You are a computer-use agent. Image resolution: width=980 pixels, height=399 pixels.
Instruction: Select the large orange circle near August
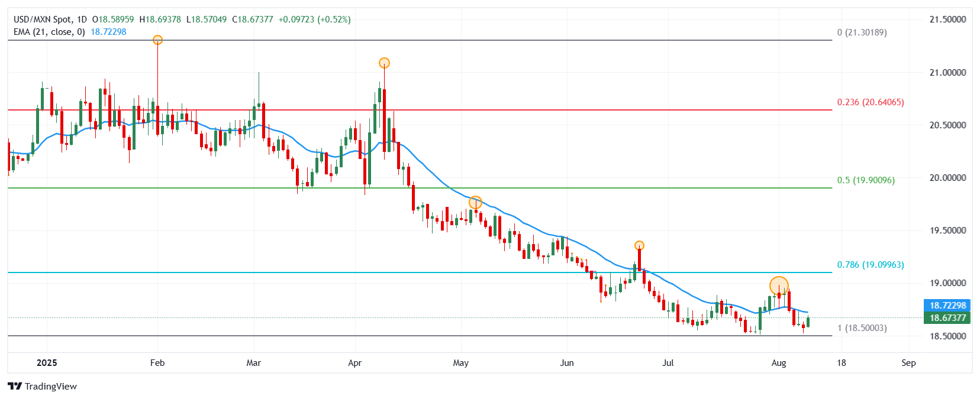click(x=779, y=286)
